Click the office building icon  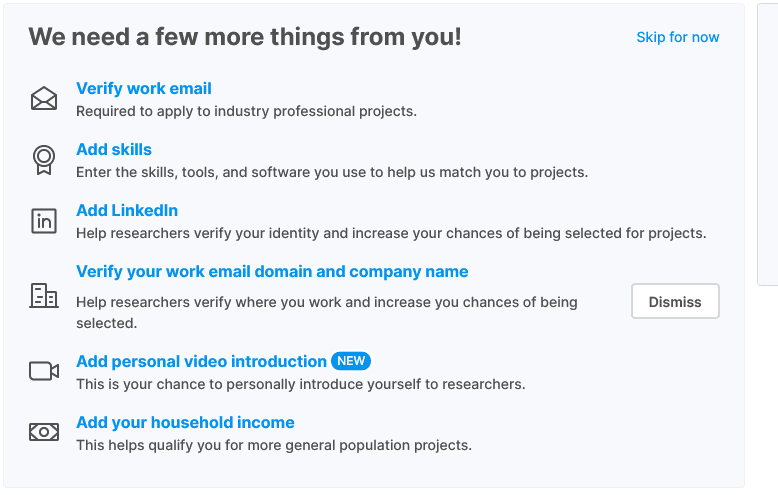pyautogui.click(x=44, y=295)
